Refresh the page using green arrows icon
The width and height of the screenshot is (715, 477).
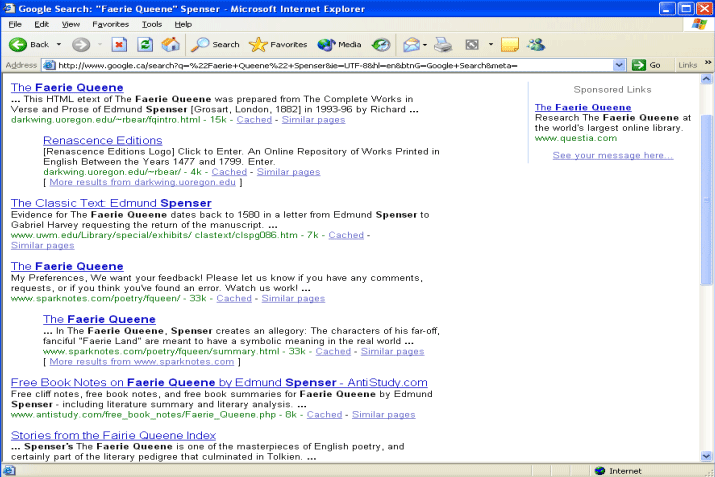pos(145,45)
